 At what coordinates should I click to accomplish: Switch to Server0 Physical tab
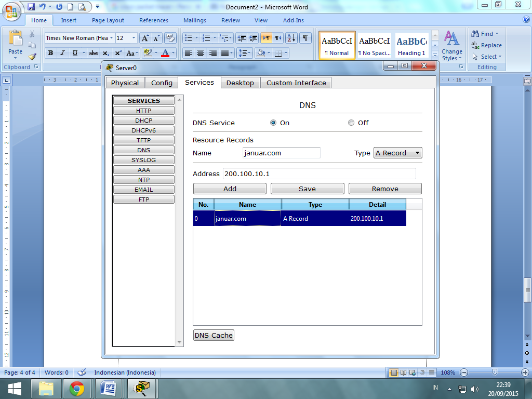click(125, 83)
